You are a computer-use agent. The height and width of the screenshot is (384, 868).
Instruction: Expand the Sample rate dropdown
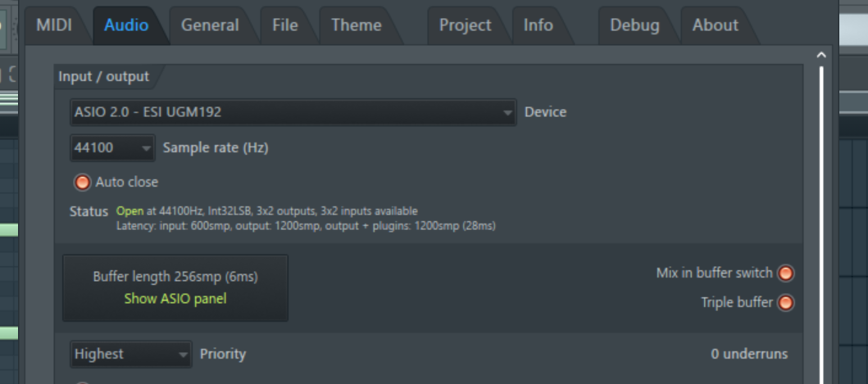[x=112, y=148]
